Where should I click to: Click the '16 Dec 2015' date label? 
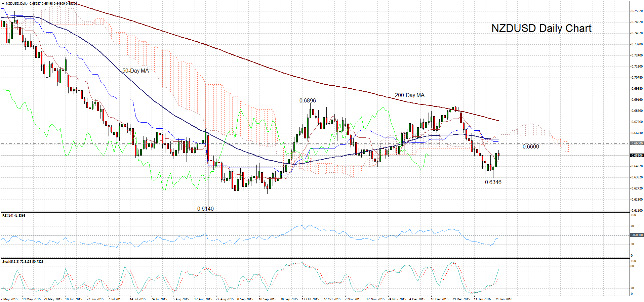(x=440, y=299)
